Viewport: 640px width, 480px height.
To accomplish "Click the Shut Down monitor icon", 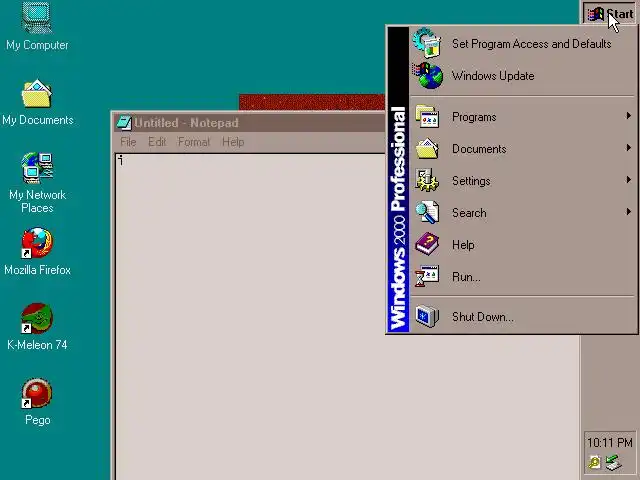I will click(427, 316).
